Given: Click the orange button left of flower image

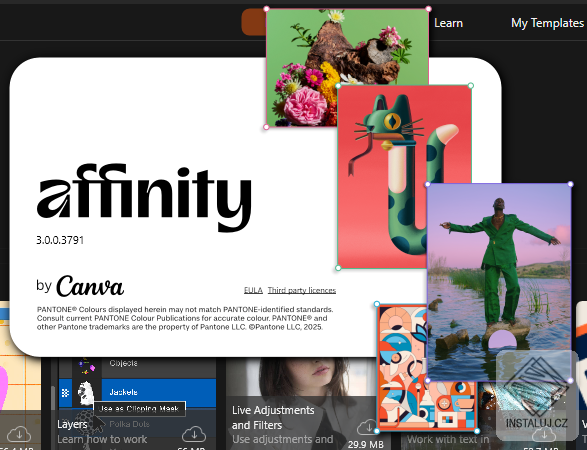Looking at the screenshot, I should [x=254, y=22].
